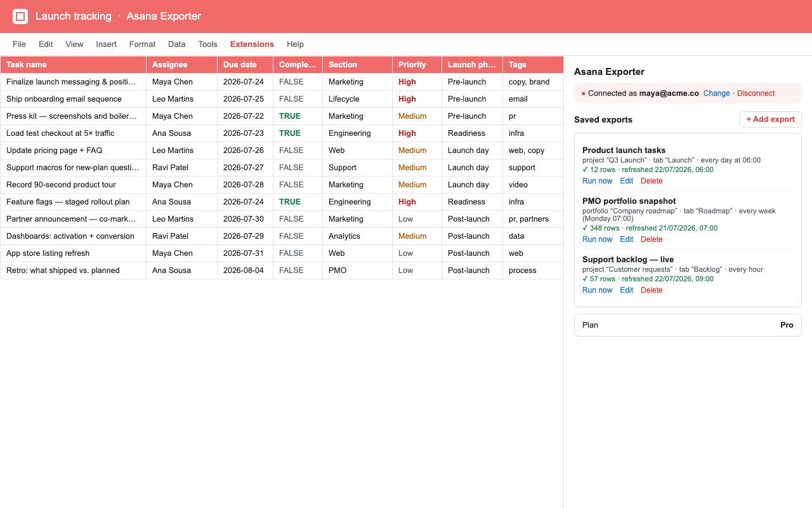Image resolution: width=812 pixels, height=508 pixels.
Task: Select the Tags column header
Action: coord(533,65)
